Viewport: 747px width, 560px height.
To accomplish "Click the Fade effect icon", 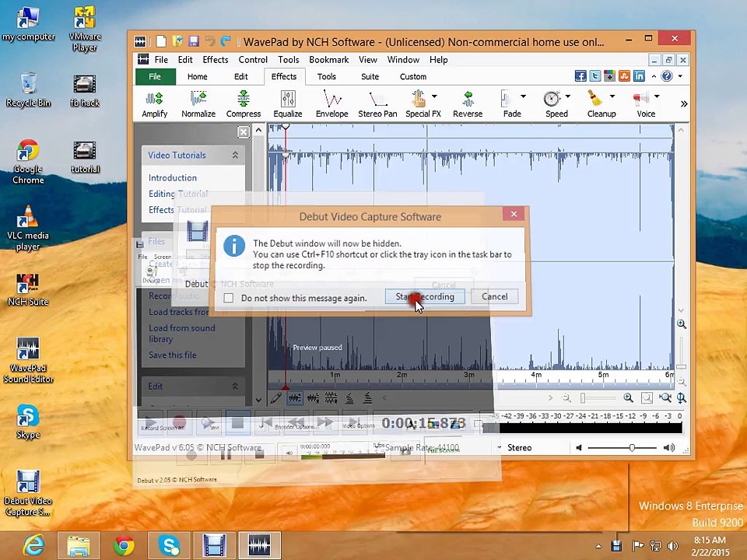I will coord(507,99).
